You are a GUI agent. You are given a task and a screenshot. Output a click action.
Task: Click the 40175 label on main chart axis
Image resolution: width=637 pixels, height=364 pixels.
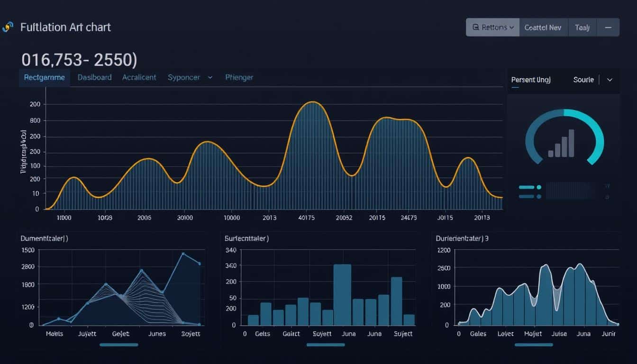click(307, 218)
